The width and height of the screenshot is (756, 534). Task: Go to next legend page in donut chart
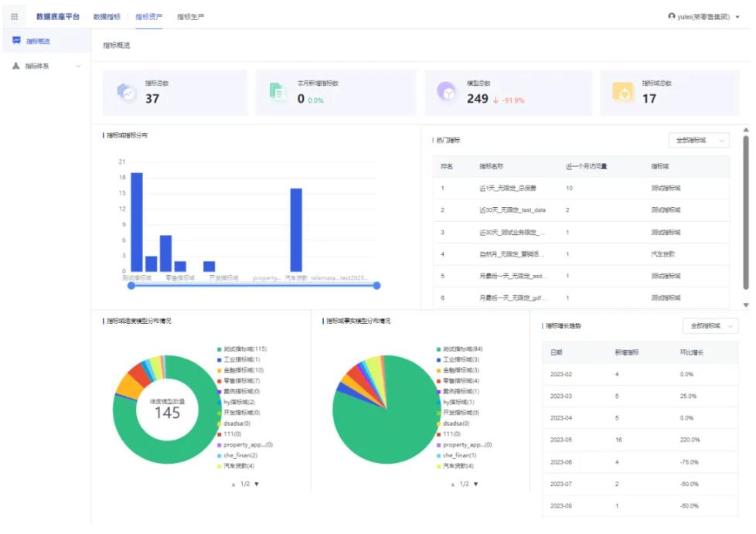click(x=257, y=484)
